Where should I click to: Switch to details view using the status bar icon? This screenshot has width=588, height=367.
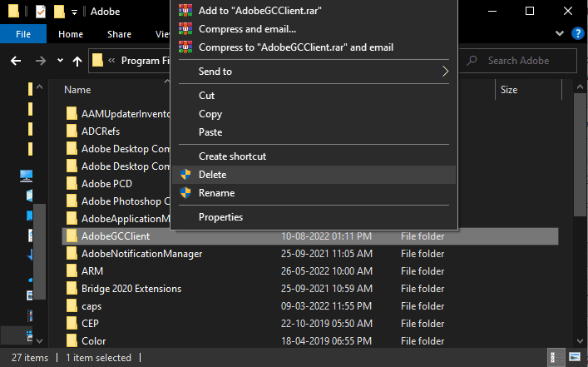[x=556, y=357]
